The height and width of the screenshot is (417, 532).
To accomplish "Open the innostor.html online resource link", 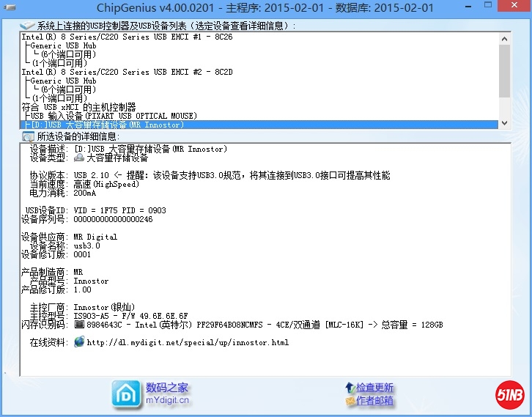I will click(x=188, y=342).
